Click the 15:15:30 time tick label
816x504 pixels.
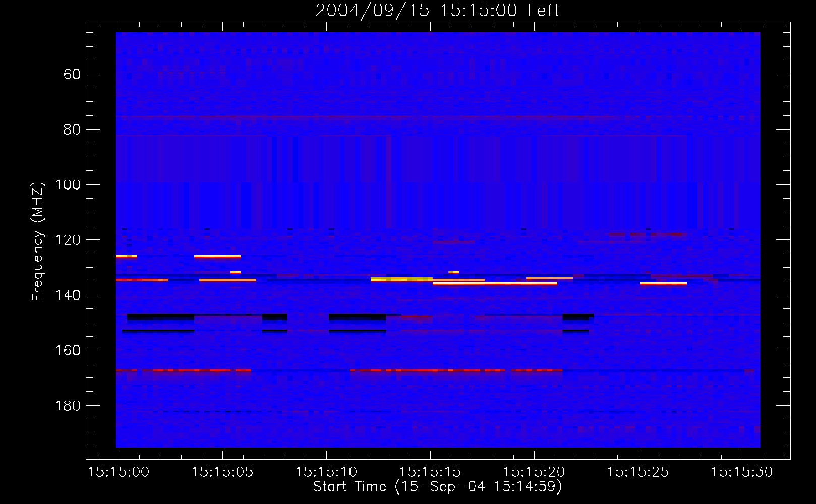(742, 472)
